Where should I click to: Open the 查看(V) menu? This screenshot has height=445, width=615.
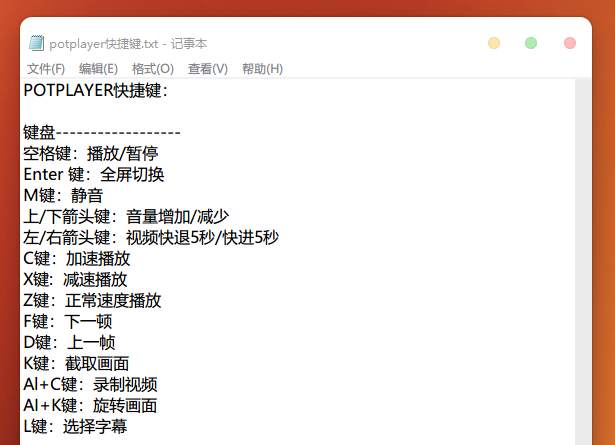208,69
